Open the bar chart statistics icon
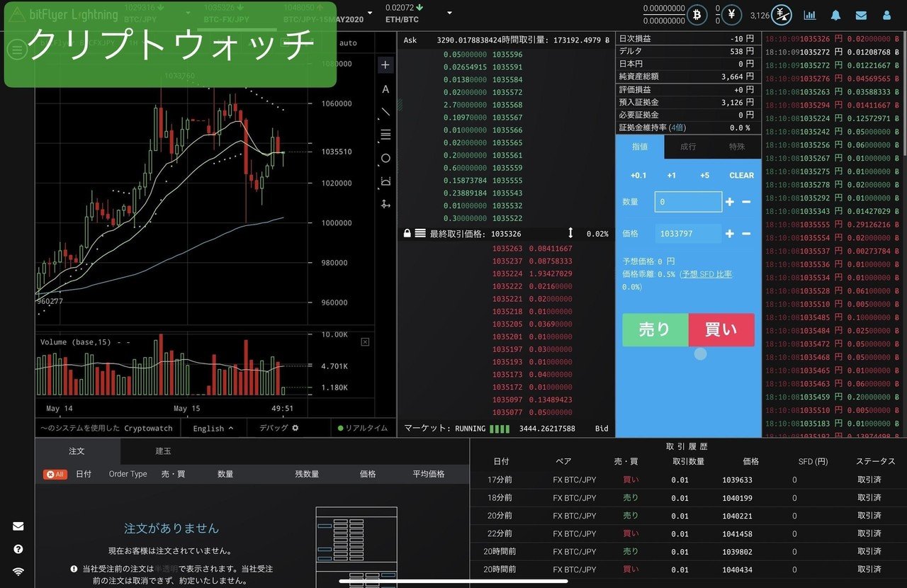Screen dimensions: 907x588 pos(809,15)
